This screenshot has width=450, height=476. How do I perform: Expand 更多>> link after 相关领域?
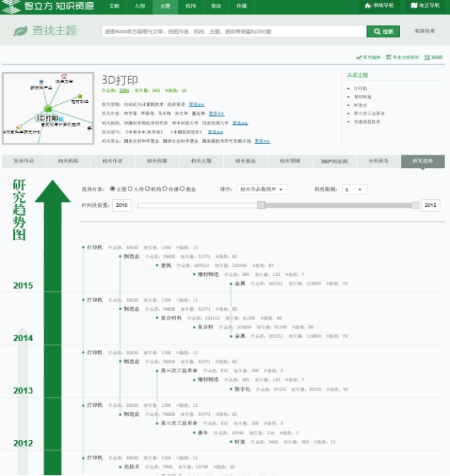196,104
